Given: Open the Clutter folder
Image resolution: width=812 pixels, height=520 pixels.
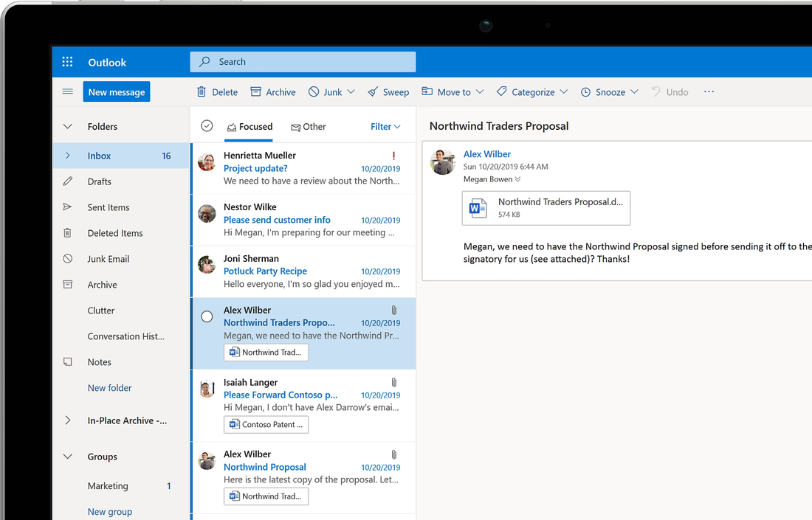Looking at the screenshot, I should [101, 311].
